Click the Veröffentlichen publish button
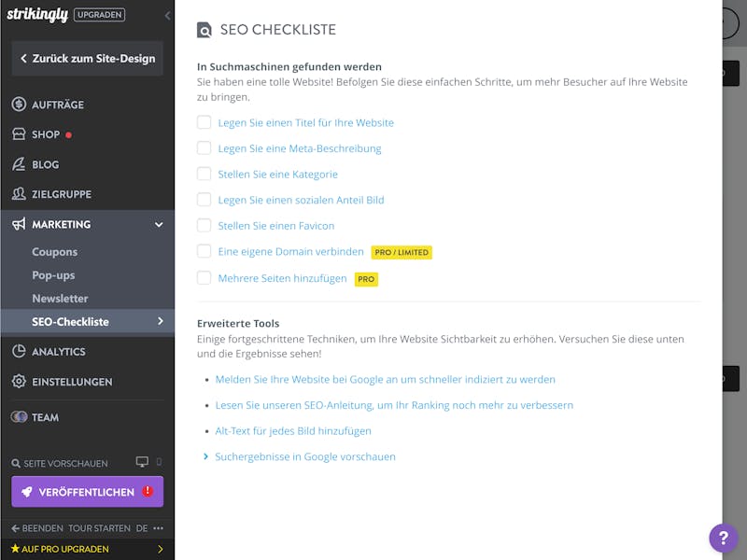Image resolution: width=747 pixels, height=560 pixels. pyautogui.click(x=87, y=492)
